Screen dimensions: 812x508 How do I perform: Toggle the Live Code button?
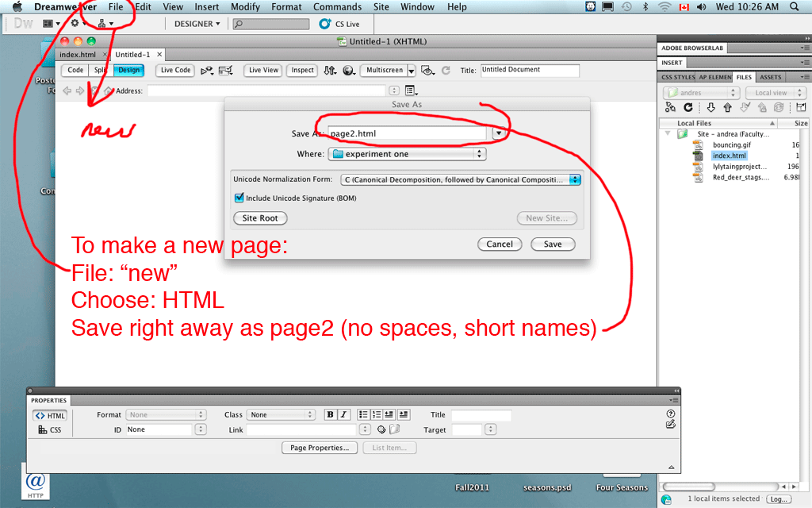pyautogui.click(x=175, y=70)
